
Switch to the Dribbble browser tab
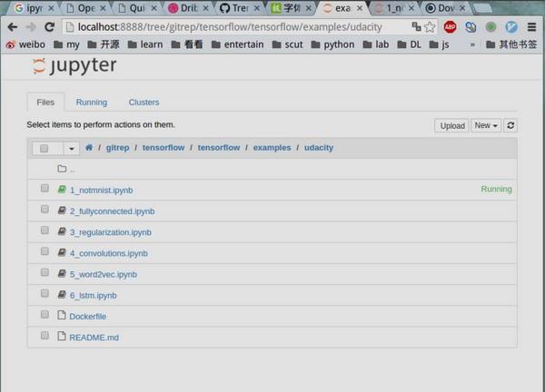pyautogui.click(x=188, y=8)
